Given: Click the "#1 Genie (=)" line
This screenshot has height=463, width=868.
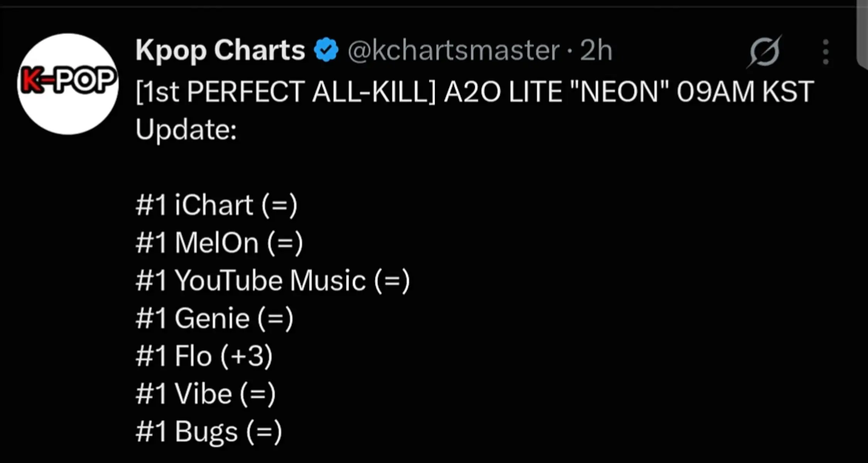Looking at the screenshot, I should 214,319.
